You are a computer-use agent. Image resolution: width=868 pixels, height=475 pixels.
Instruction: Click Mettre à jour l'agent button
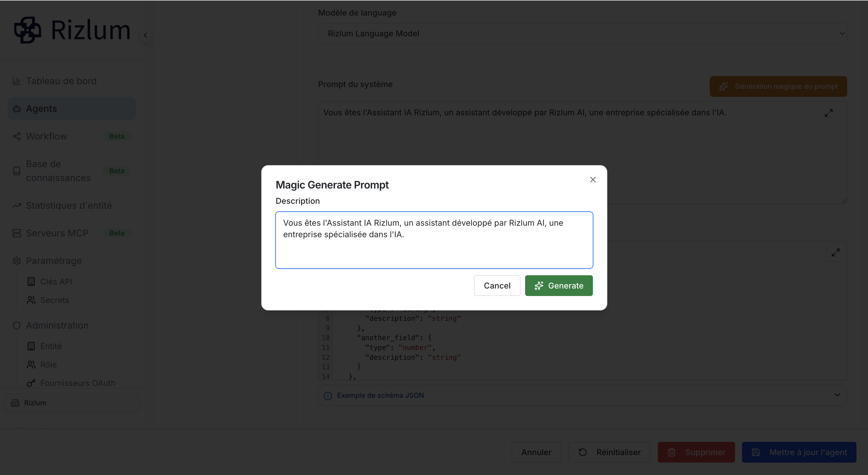coord(799,453)
